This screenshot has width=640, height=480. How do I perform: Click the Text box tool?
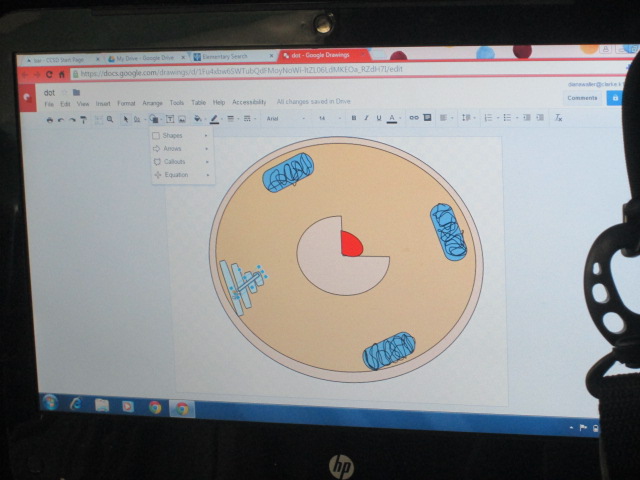pyautogui.click(x=169, y=119)
